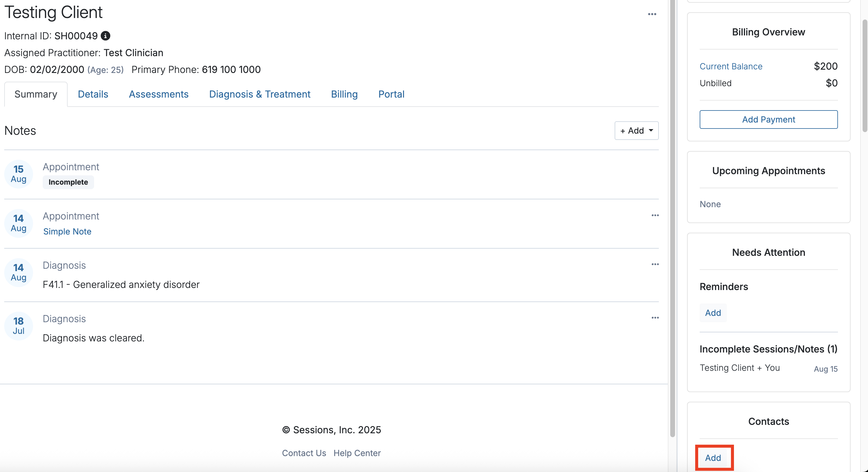Open options for Generalized anxiety diagnosis entry
868x472 pixels.
[x=655, y=265]
